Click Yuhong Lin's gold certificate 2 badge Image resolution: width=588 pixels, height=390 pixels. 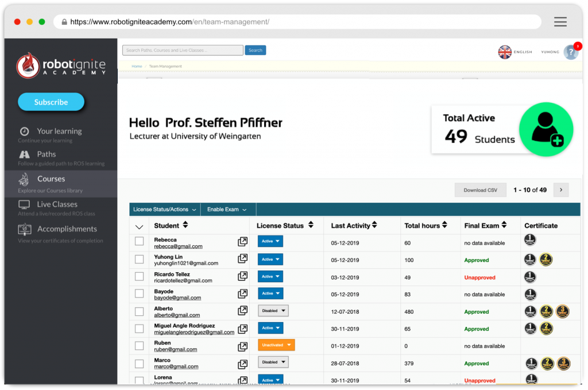coord(546,260)
